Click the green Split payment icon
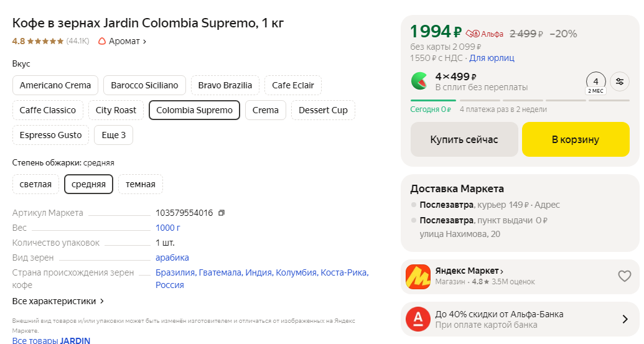The image size is (644, 344). point(419,81)
